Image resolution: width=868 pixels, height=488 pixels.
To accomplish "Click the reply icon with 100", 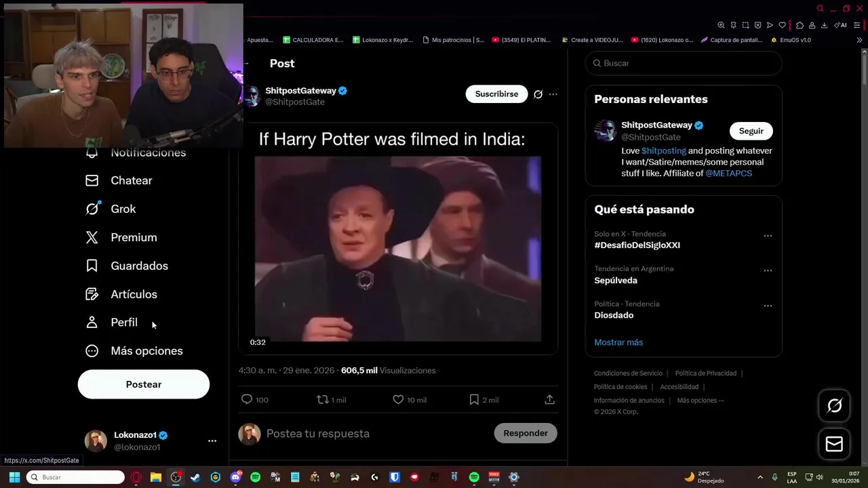I will click(x=254, y=400).
